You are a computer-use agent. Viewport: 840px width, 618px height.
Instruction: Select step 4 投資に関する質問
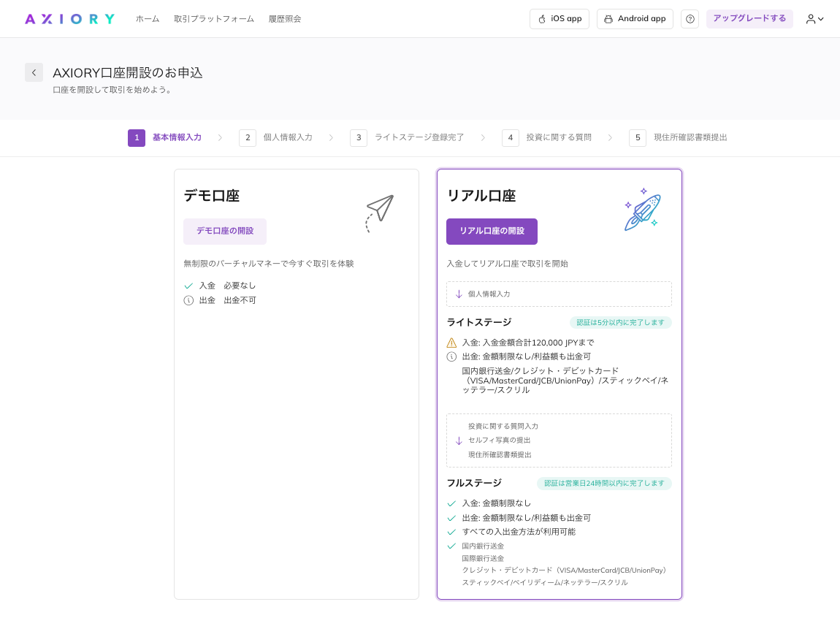[x=546, y=137]
